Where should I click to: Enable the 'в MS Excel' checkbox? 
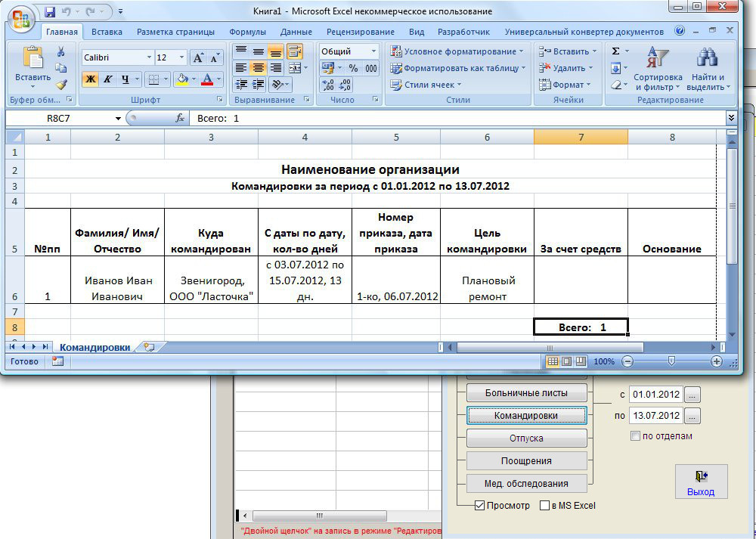pyautogui.click(x=545, y=506)
